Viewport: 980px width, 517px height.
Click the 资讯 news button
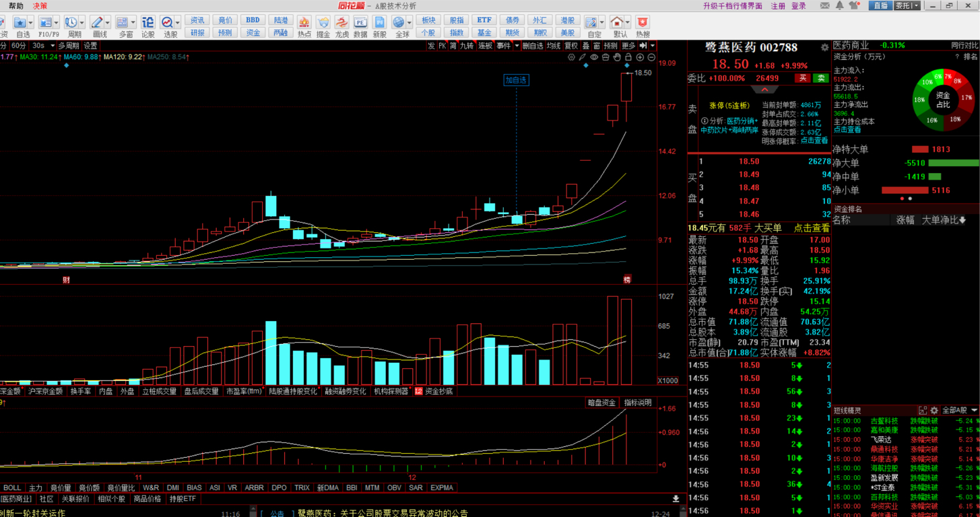pyautogui.click(x=197, y=20)
